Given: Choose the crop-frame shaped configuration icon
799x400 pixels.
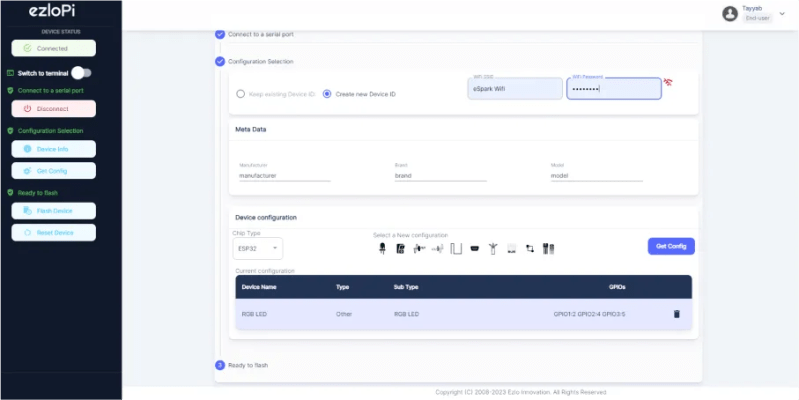Looking at the screenshot, I should (x=530, y=249).
